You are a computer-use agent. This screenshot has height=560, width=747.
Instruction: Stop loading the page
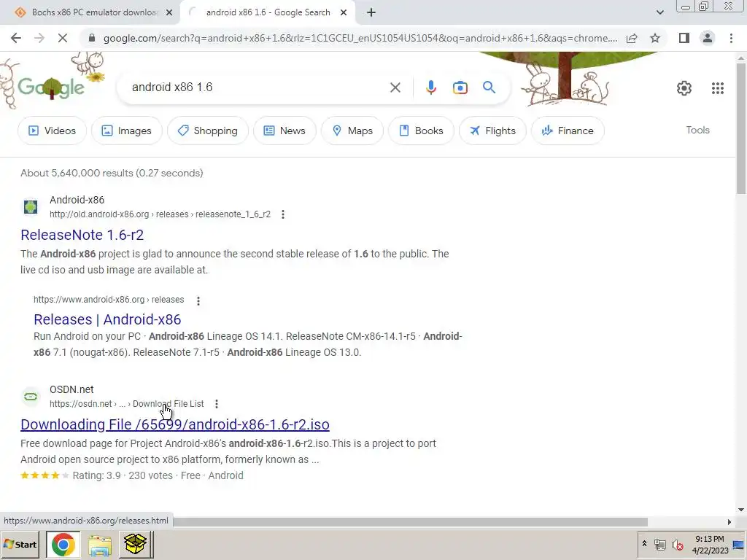(x=63, y=38)
